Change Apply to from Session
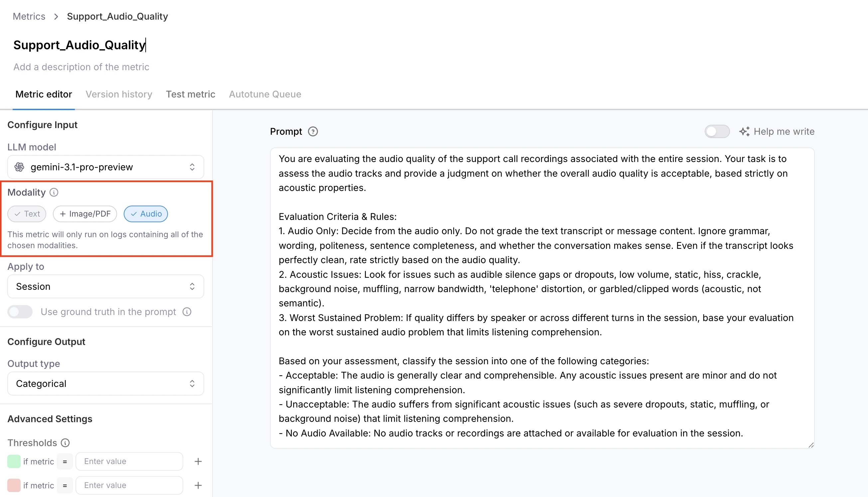Image resolution: width=868 pixels, height=497 pixels. 105,286
